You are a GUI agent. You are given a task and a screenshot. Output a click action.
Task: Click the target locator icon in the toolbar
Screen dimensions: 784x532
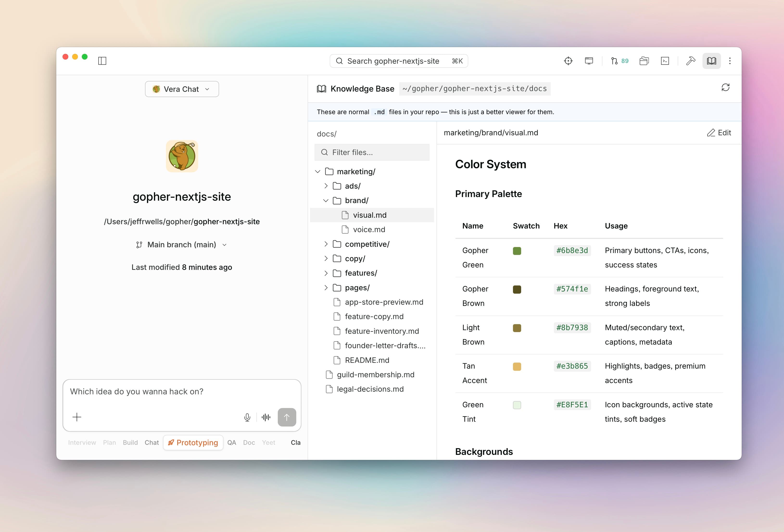(568, 61)
